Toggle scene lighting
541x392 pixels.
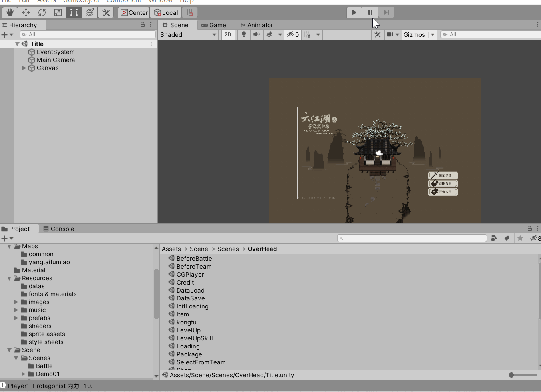(x=244, y=34)
